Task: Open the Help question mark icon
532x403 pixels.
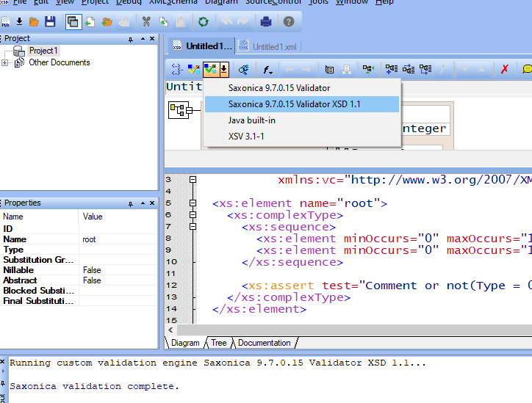Action: [x=288, y=22]
